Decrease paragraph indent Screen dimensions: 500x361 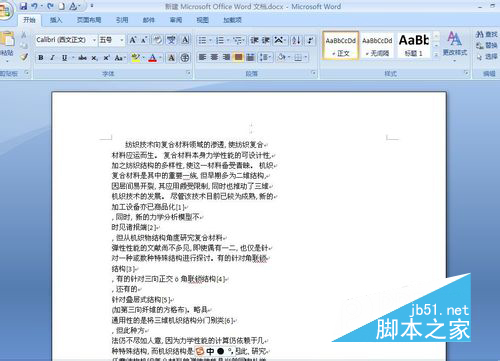pos(254,40)
